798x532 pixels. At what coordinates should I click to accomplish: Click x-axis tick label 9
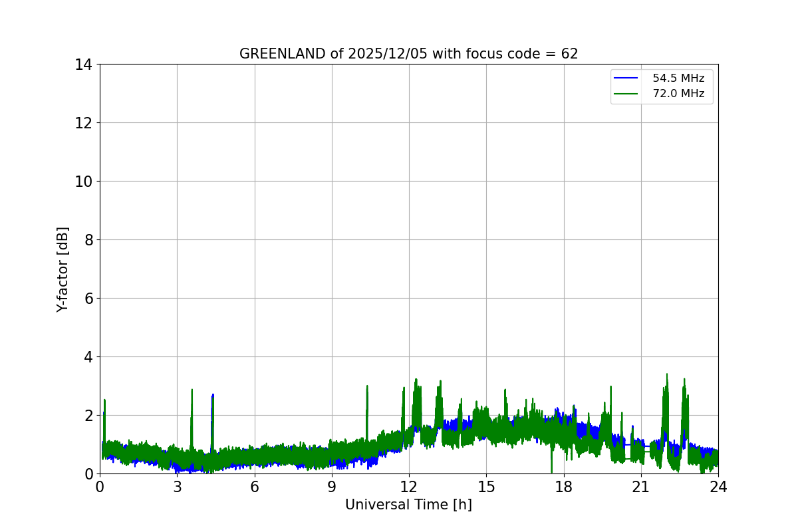pos(332,487)
